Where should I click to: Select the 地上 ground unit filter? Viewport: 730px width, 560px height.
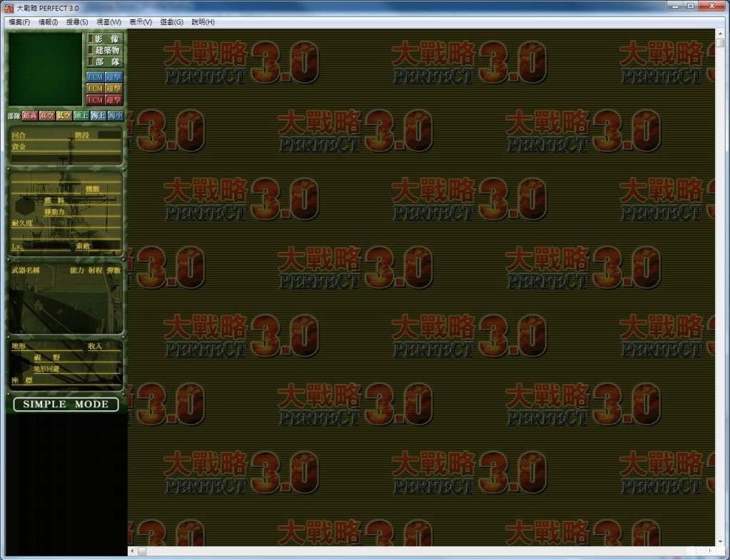click(x=81, y=116)
